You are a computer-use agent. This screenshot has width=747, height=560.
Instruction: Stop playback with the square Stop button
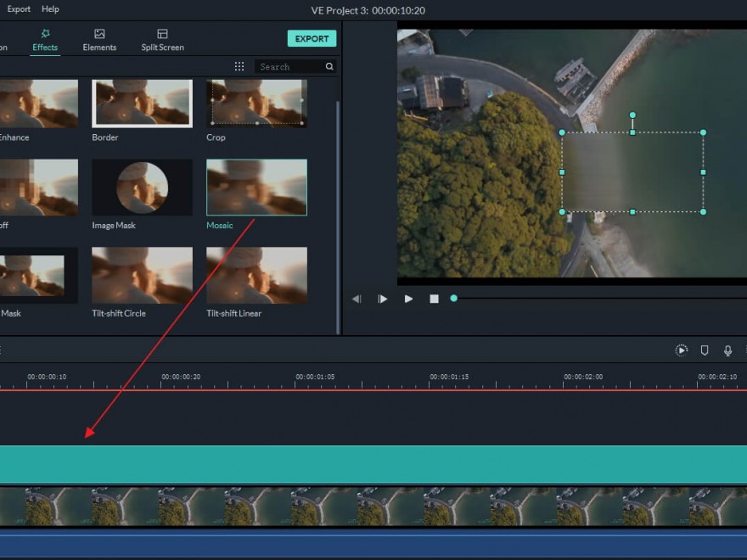point(434,299)
